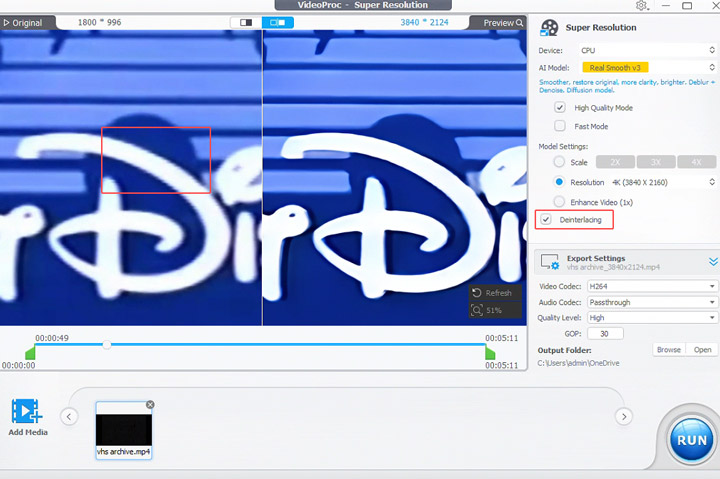Click the exported filename vhs archive_3840x2124.mp4

click(x=613, y=267)
